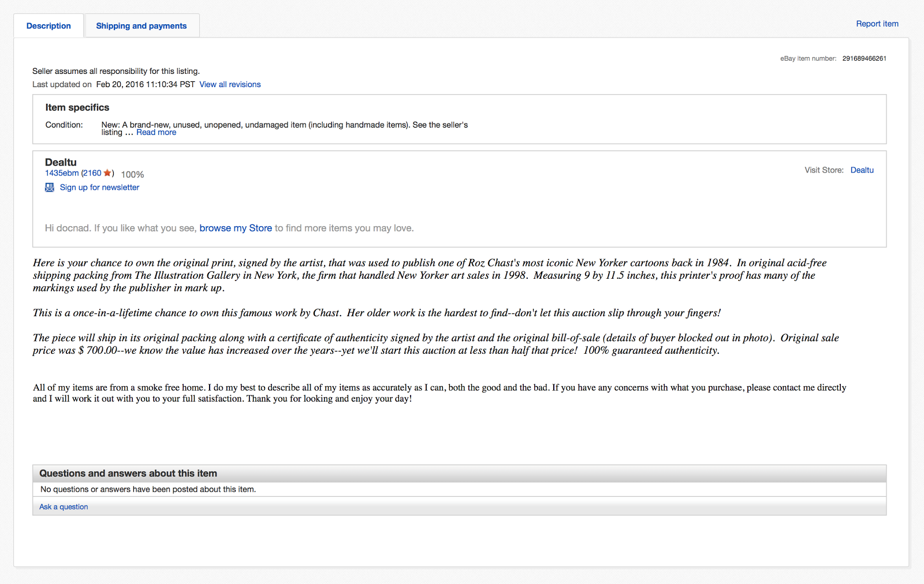924x584 pixels.
Task: Click the Item specifics heading
Action: 77,107
